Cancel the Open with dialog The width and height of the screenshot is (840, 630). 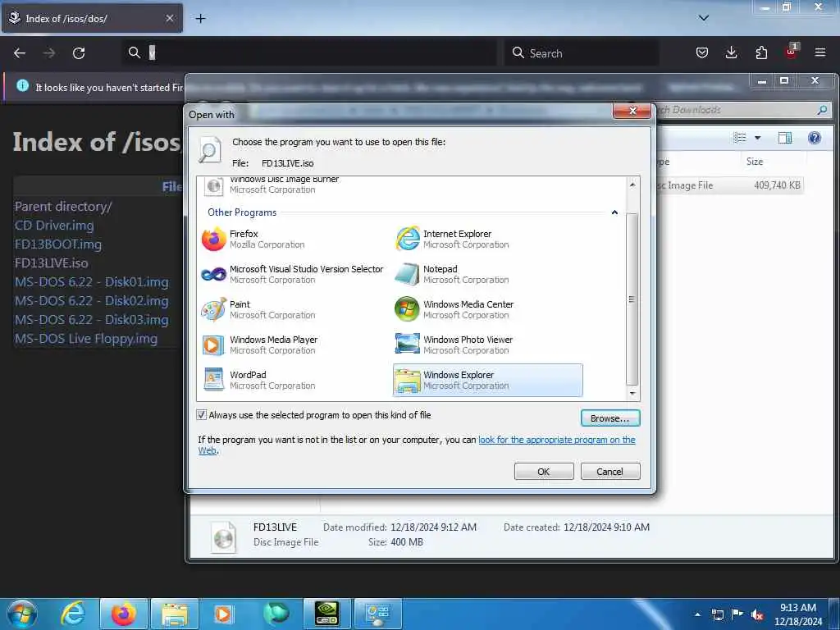(609, 472)
